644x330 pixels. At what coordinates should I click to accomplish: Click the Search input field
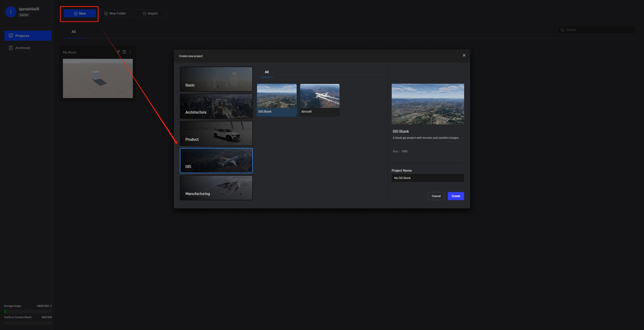597,30
